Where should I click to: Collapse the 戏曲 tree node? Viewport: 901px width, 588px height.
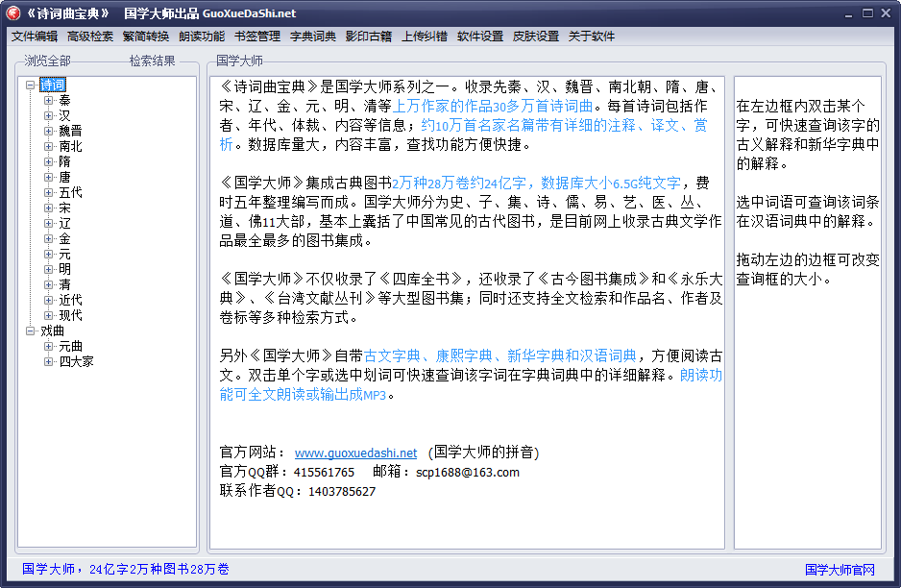click(31, 331)
